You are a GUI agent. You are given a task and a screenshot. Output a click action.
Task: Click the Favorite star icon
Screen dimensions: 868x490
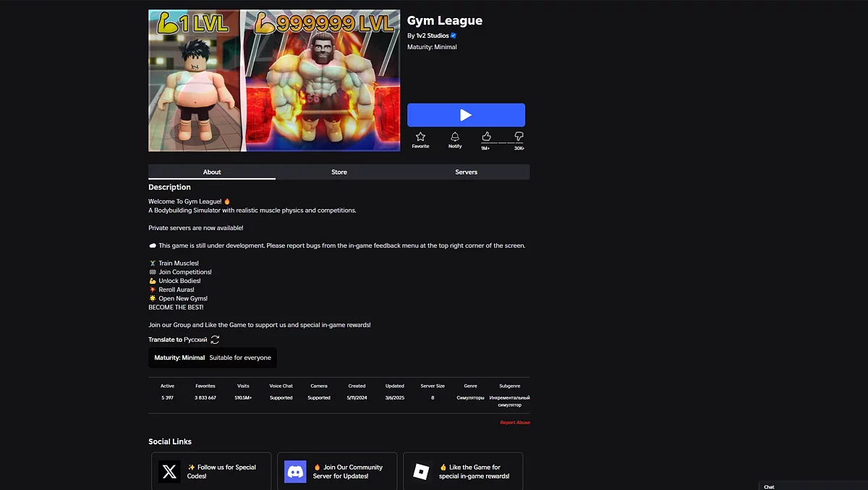coord(420,137)
